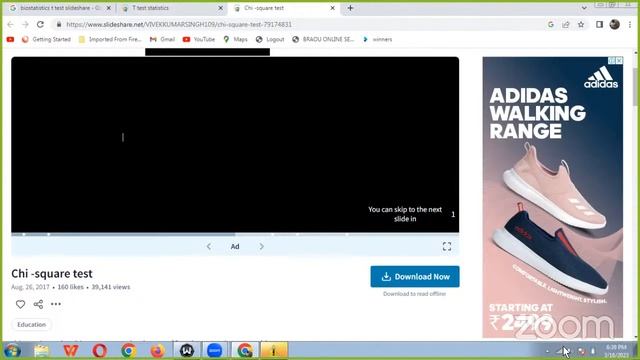Open Firefox from the taskbar
This screenshot has height=360, width=640.
(x=157, y=351)
